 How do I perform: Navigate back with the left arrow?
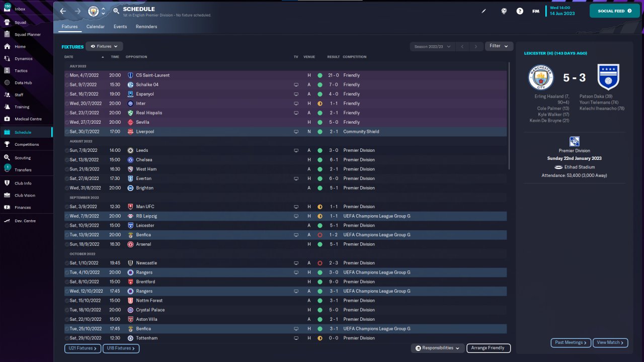point(63,11)
